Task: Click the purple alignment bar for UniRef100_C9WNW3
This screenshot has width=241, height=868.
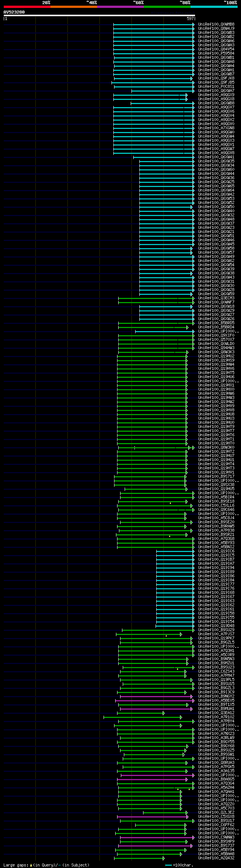Action: coord(157,837)
